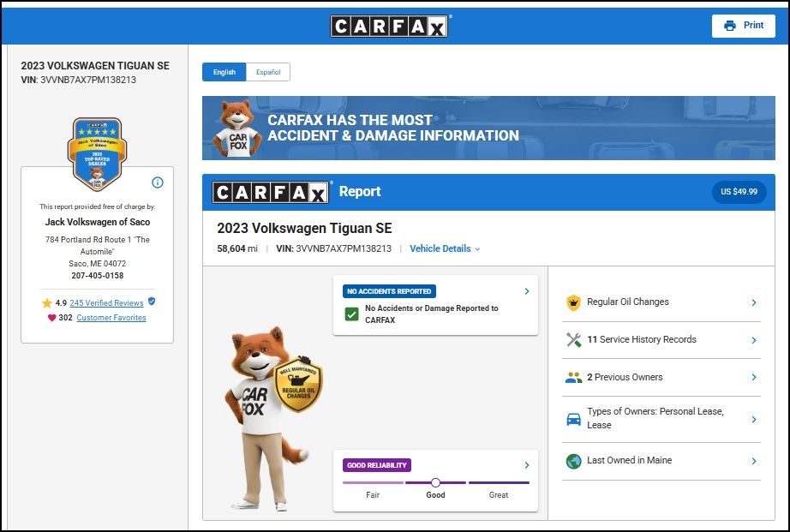Click the green checkmark for no accidents
790x532 pixels.
pos(351,314)
